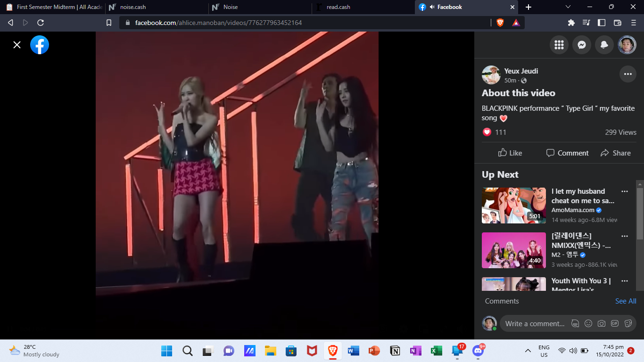Open "Youth With You 3" video title
Viewport: 644px width, 362px height.
[581, 285]
